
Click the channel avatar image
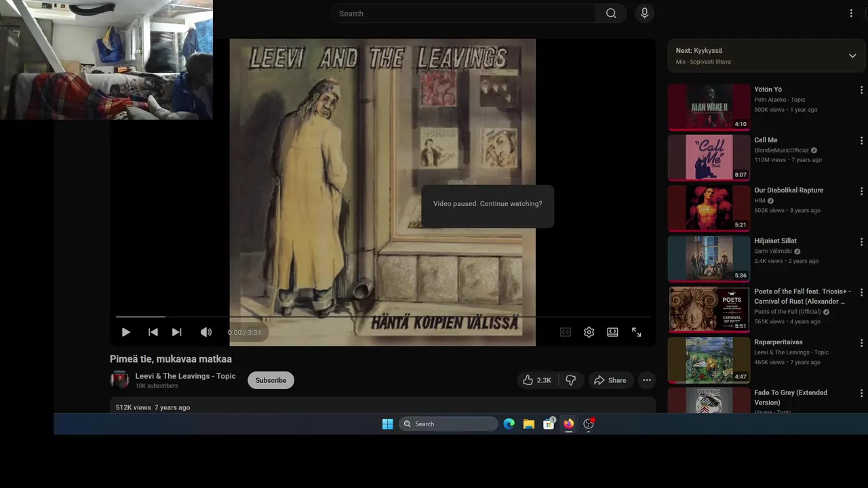pos(119,380)
